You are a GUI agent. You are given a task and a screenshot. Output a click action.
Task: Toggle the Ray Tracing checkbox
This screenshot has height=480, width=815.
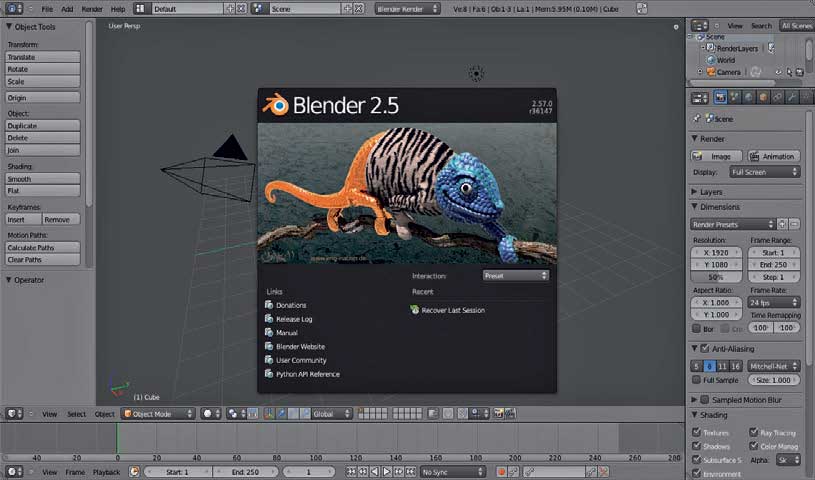click(x=754, y=432)
